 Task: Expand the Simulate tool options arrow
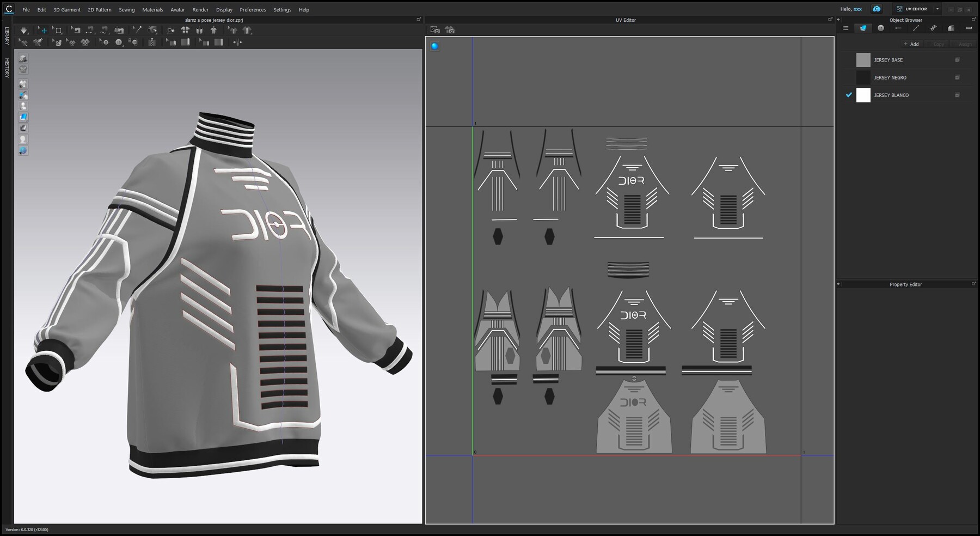29,34
